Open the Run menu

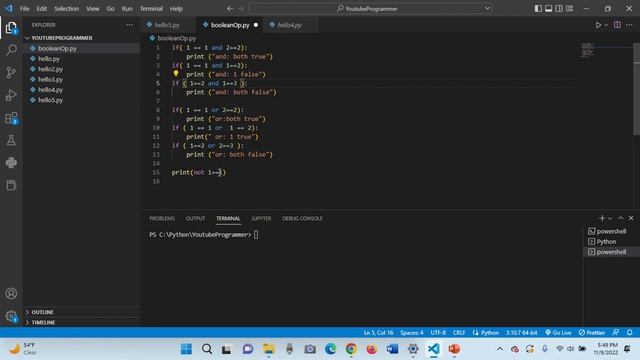point(127,9)
